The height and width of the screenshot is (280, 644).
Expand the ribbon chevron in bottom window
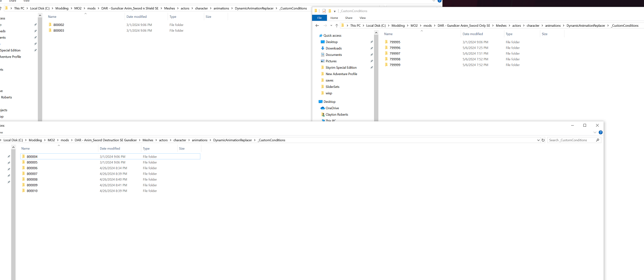595,132
